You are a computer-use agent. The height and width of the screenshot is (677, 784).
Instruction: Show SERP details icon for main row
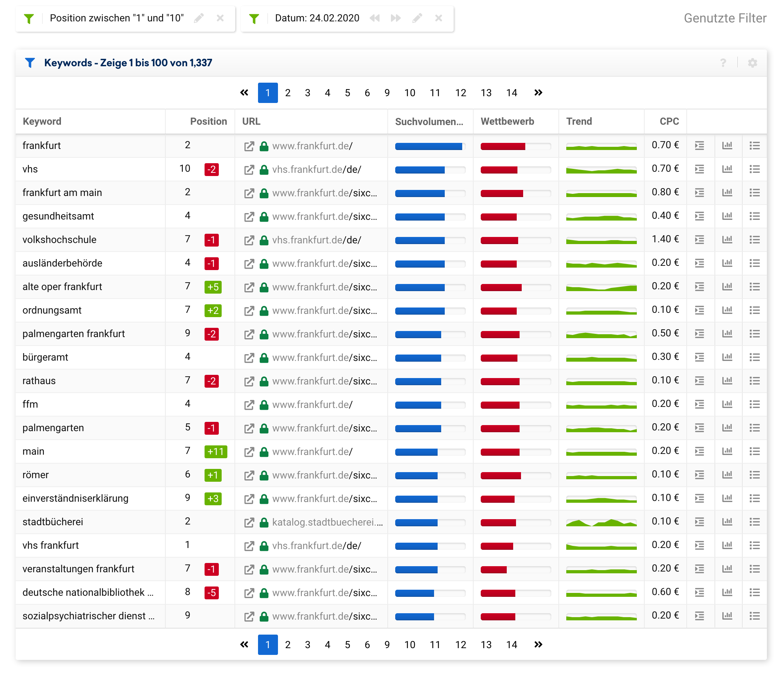pyautogui.click(x=700, y=451)
